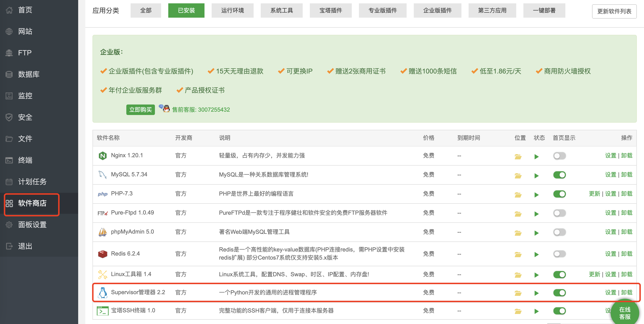This screenshot has height=324, width=644.
Task: Open the Redis install folder icon
Action: [x=518, y=254]
